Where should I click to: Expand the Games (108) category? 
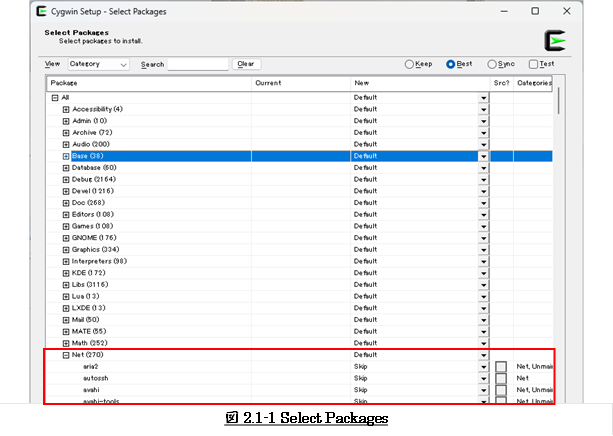click(66, 226)
